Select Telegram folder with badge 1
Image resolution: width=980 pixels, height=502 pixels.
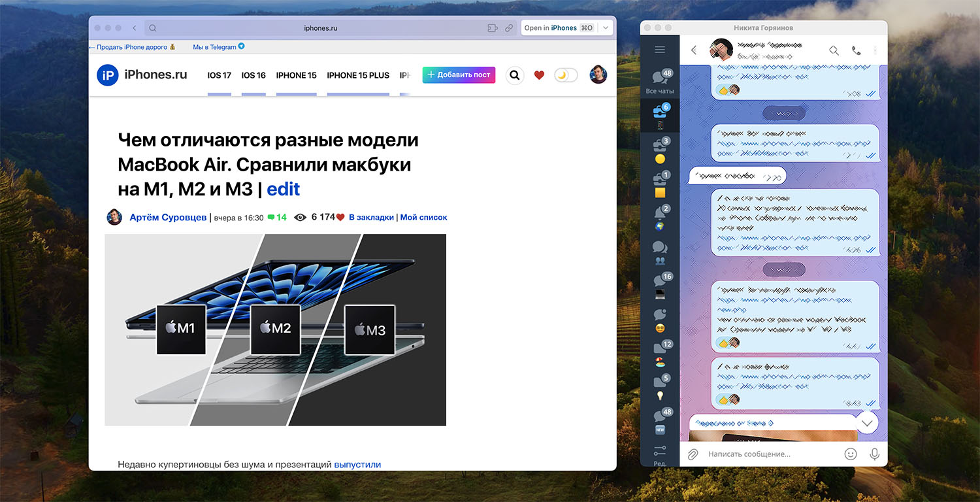660,184
